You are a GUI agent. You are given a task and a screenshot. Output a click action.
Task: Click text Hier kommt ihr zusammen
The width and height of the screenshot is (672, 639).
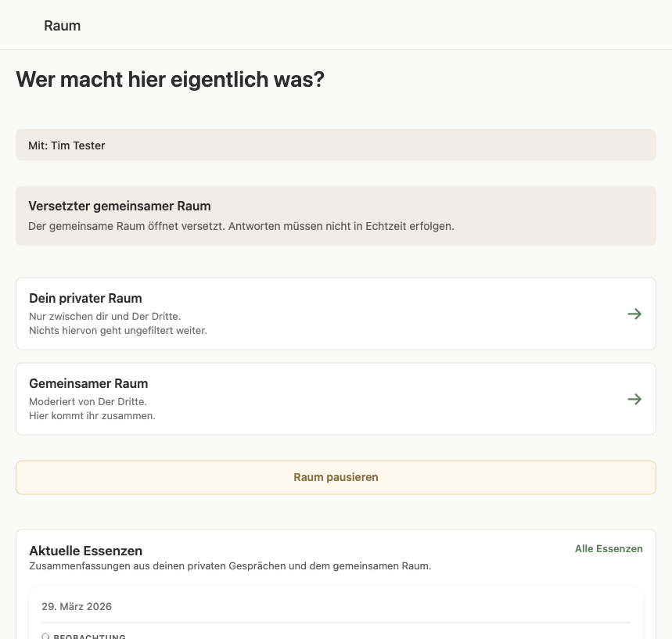pyautogui.click(x=92, y=416)
